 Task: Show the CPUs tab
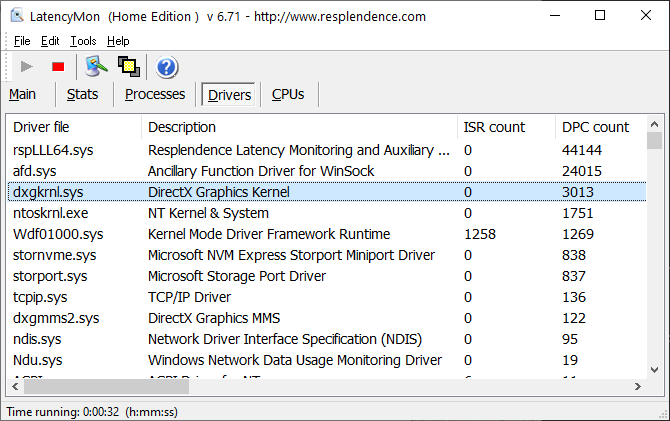tap(288, 94)
